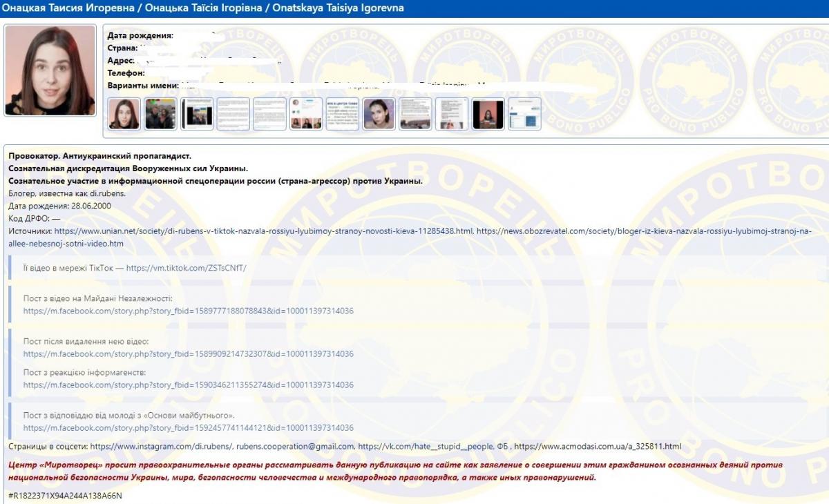Open the first thumbnail in the gallery row
The image size is (829, 504).
tap(124, 114)
